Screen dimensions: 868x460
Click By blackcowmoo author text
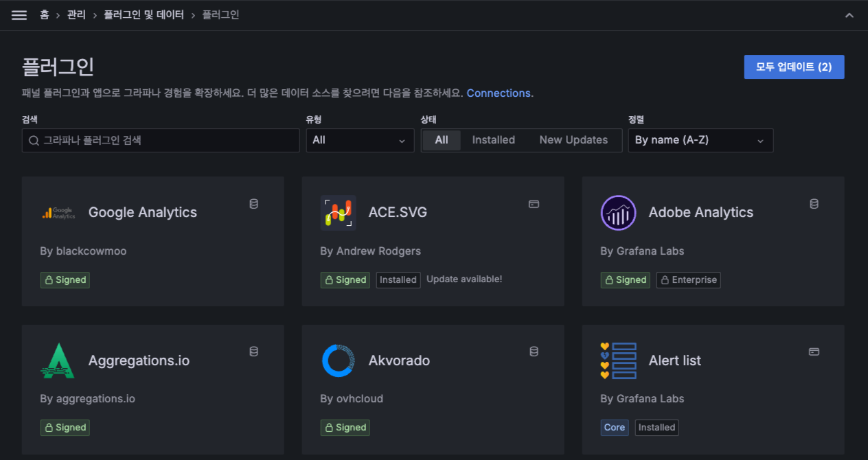point(83,251)
